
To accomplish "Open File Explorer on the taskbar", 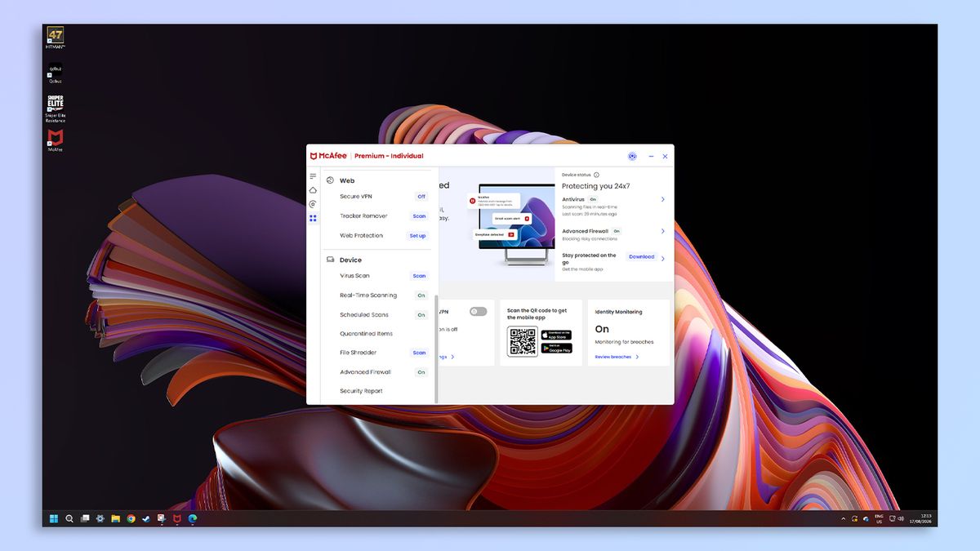I will pyautogui.click(x=116, y=518).
